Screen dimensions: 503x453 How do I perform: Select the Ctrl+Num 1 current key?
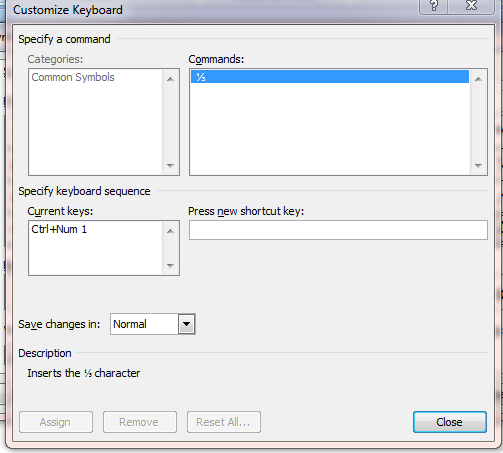[x=59, y=229]
